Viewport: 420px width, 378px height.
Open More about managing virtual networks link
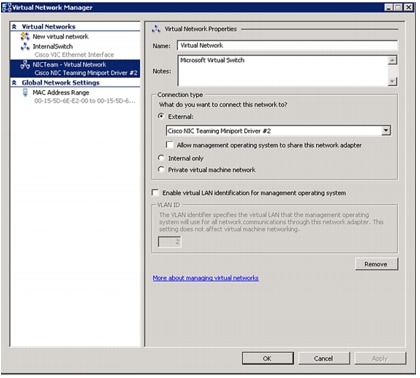205,278
